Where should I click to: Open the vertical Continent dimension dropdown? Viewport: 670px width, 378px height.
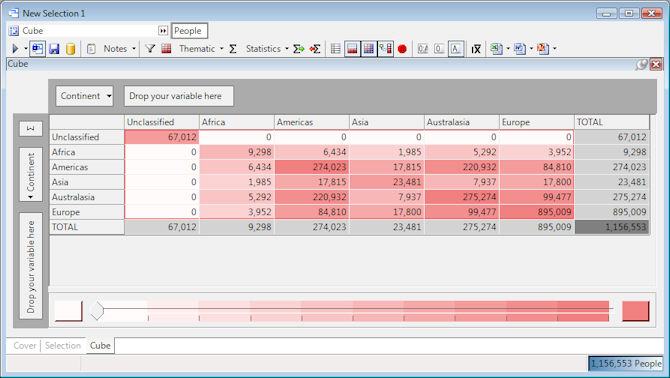coord(31,175)
